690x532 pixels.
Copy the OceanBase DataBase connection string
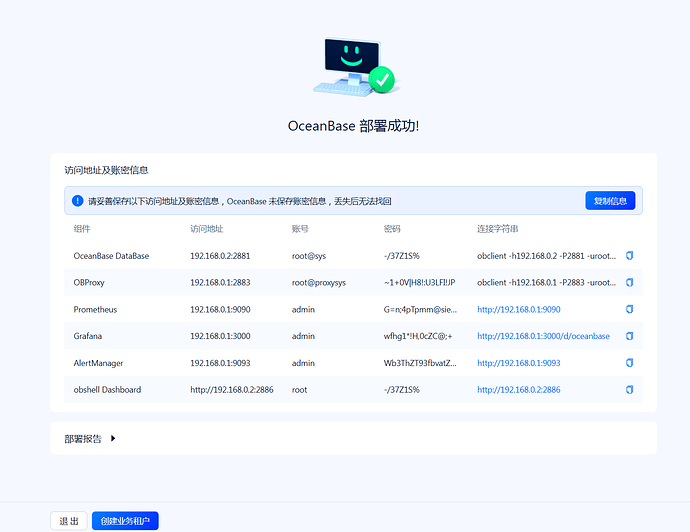629,256
